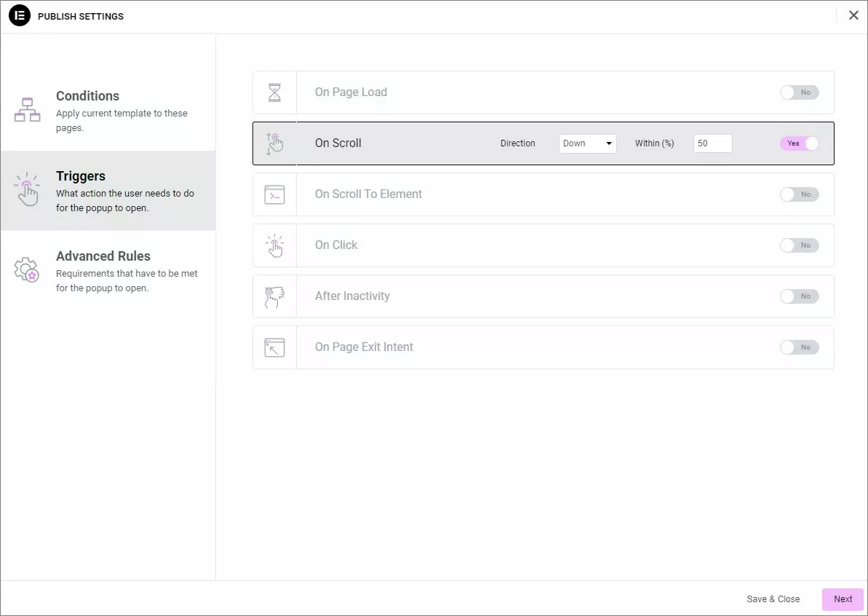Click the hourglass icon beside On Page Load

point(274,92)
